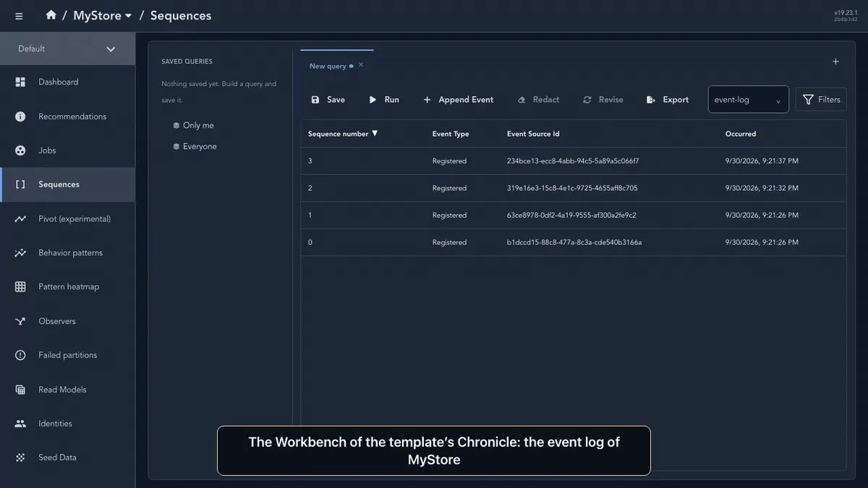The height and width of the screenshot is (488, 868).
Task: Click the Read Models icon
Action: coord(20,390)
